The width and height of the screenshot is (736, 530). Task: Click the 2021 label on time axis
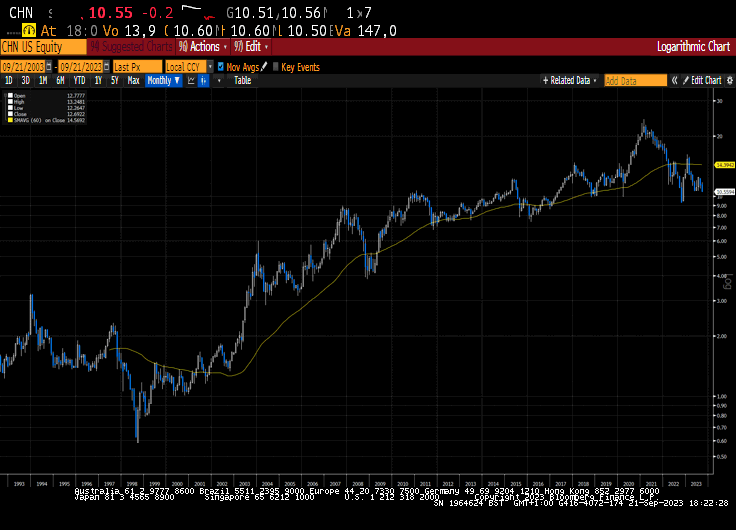[651, 484]
